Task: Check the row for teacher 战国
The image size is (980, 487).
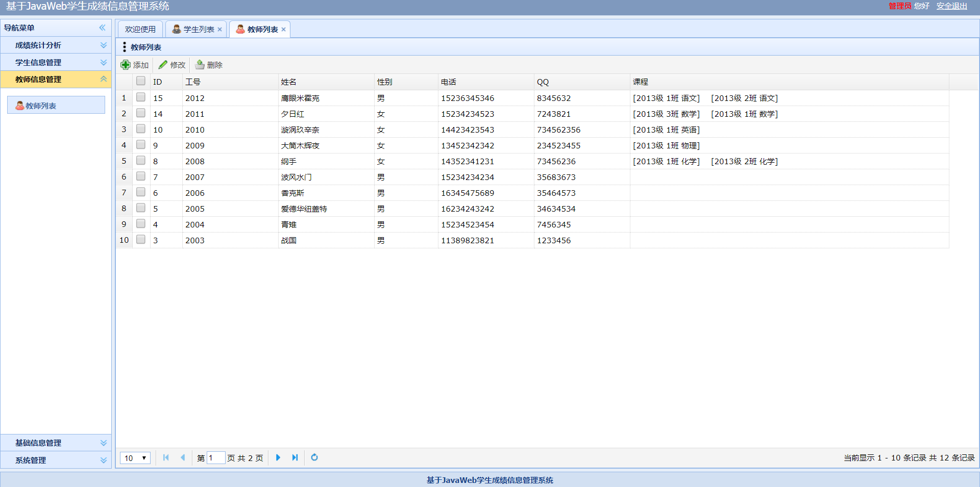Action: tap(141, 239)
